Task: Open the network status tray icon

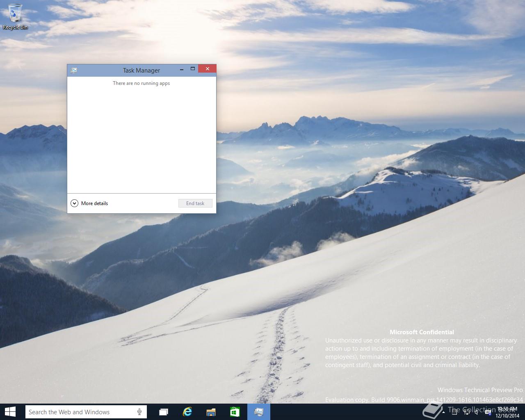Action: [x=467, y=412]
